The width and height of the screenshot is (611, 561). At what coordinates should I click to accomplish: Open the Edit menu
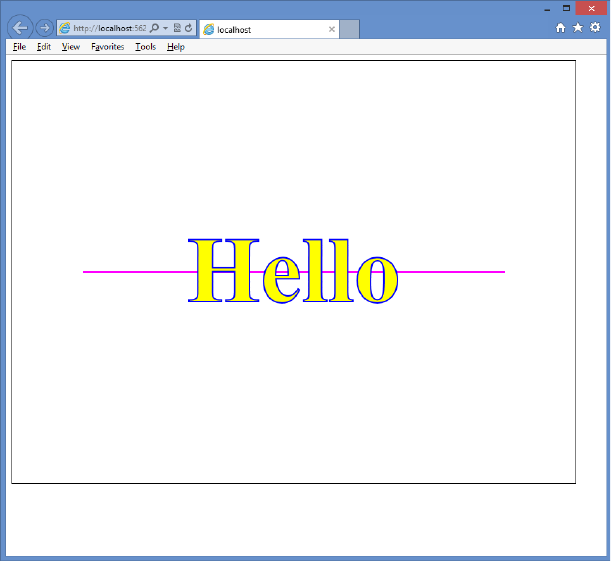(x=44, y=47)
